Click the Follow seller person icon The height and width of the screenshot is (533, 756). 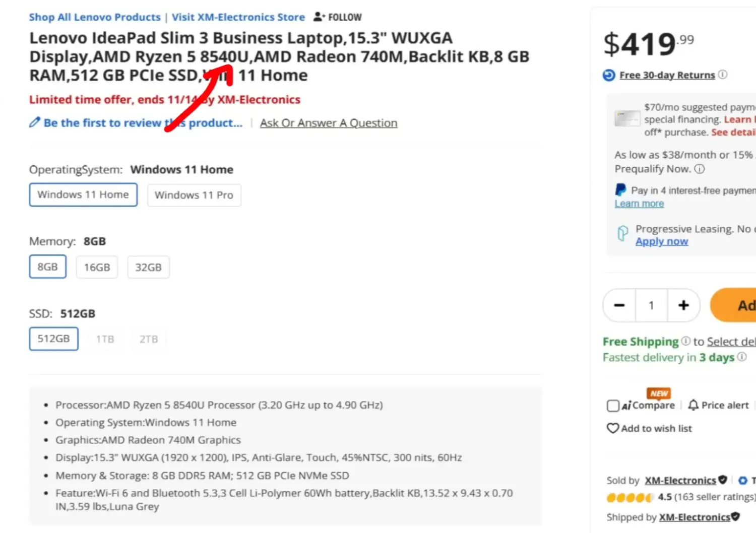[319, 17]
